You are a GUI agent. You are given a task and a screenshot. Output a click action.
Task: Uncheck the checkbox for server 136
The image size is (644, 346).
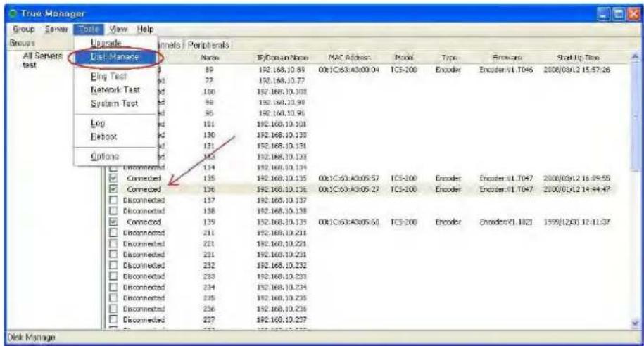pos(113,188)
